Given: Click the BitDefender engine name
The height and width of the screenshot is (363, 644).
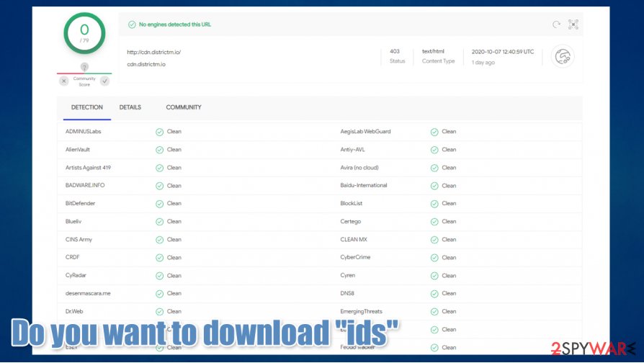Looking at the screenshot, I should (x=80, y=203).
